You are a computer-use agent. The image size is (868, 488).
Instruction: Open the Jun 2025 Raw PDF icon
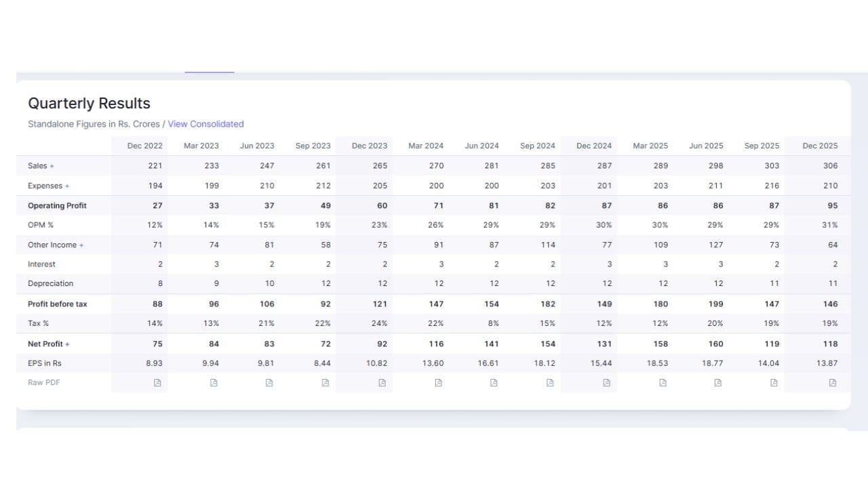(718, 383)
